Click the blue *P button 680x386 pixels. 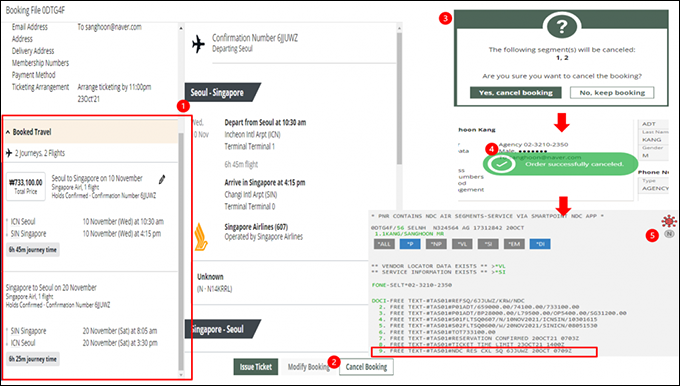(x=410, y=244)
